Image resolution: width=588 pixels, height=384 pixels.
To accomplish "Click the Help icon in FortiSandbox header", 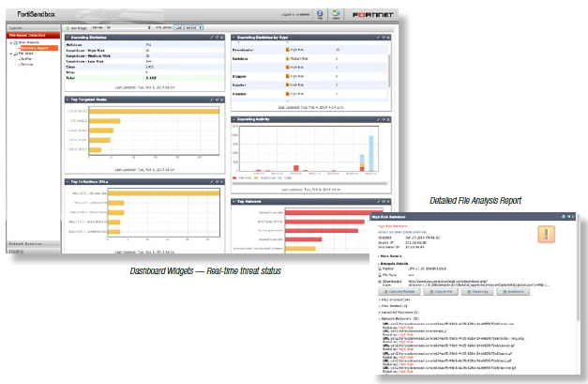I will (320, 15).
